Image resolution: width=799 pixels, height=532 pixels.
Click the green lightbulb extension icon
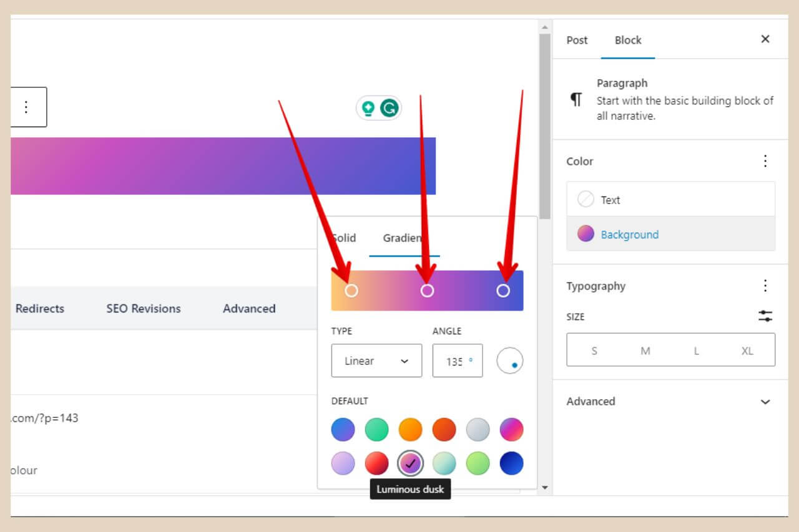tap(368, 108)
